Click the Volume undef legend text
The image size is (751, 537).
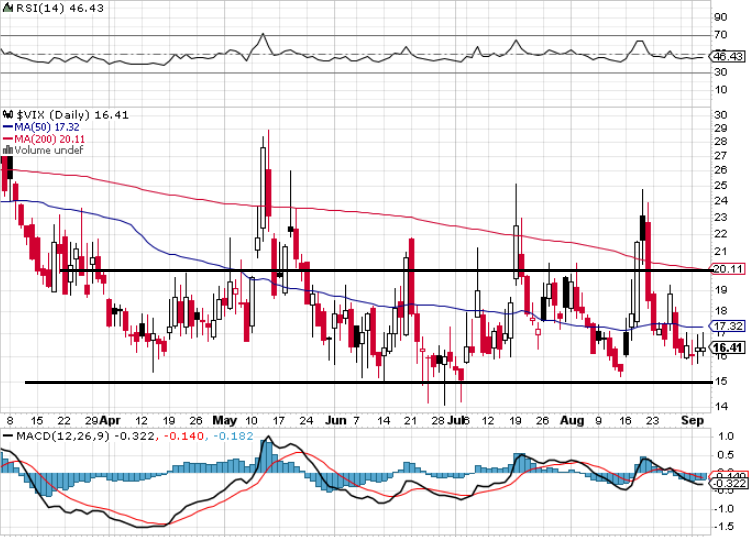click(x=44, y=151)
